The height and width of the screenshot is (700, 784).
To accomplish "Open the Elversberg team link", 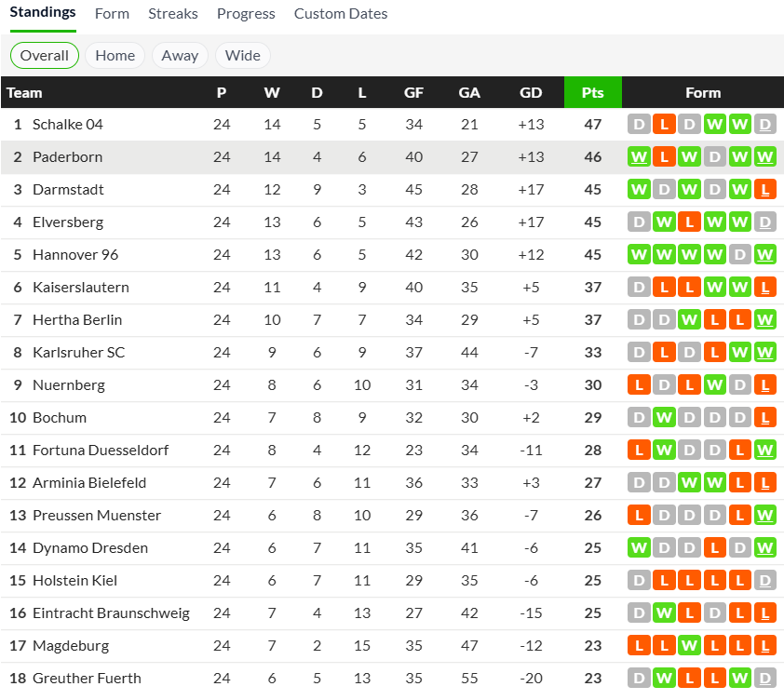I will 68,222.
